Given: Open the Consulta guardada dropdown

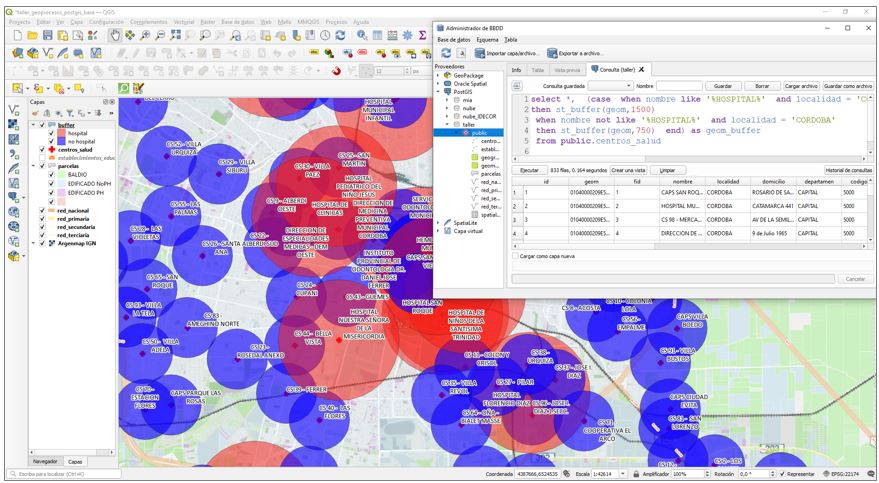Looking at the screenshot, I should click(x=610, y=86).
